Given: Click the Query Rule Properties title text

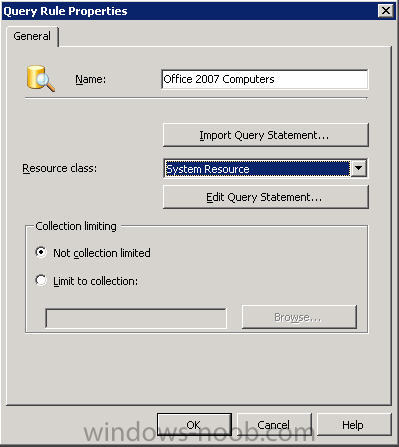Looking at the screenshot, I should pyautogui.click(x=65, y=11).
